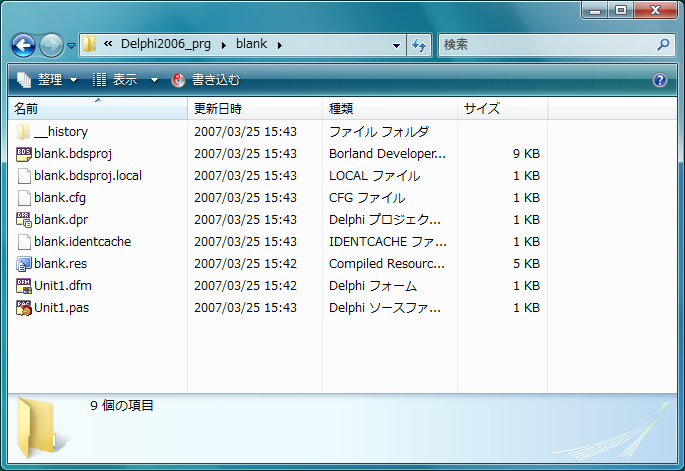Select the blank.identcache file icon
This screenshot has height=471, width=685.
tap(24, 242)
